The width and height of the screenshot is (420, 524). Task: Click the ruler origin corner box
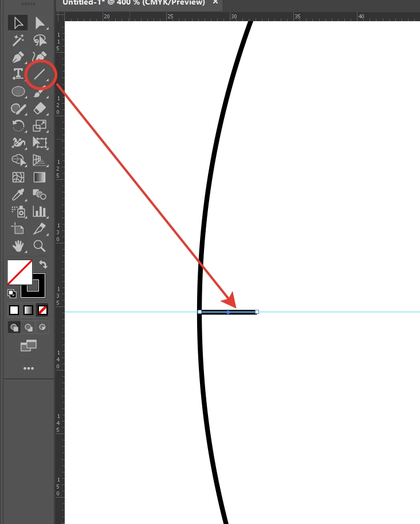tap(60, 17)
